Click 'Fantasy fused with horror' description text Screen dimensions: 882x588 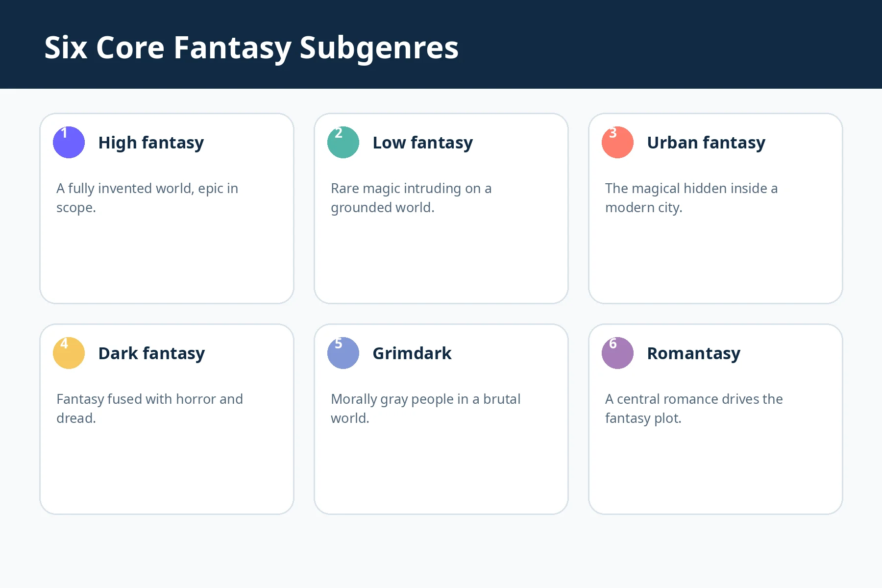[149, 409]
